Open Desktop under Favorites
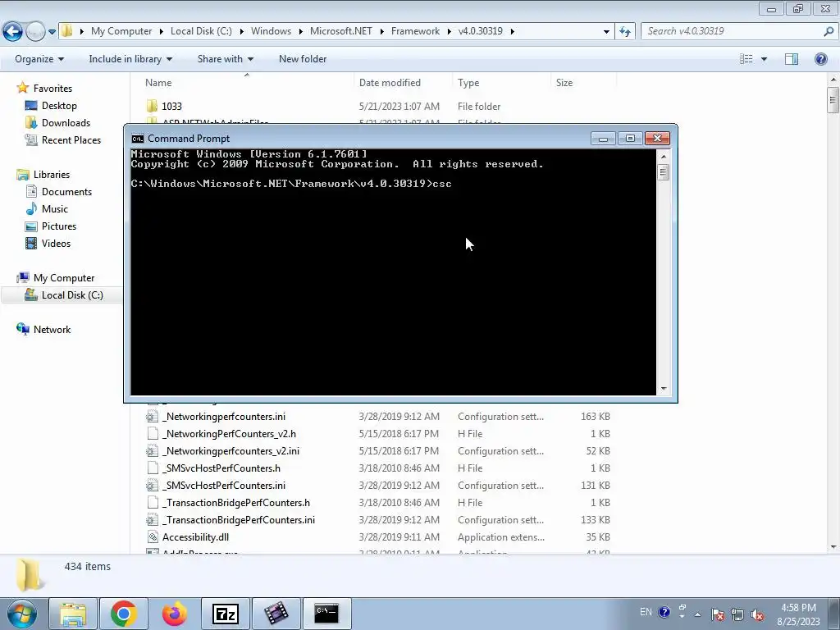Viewport: 840px width, 630px height. (59, 106)
